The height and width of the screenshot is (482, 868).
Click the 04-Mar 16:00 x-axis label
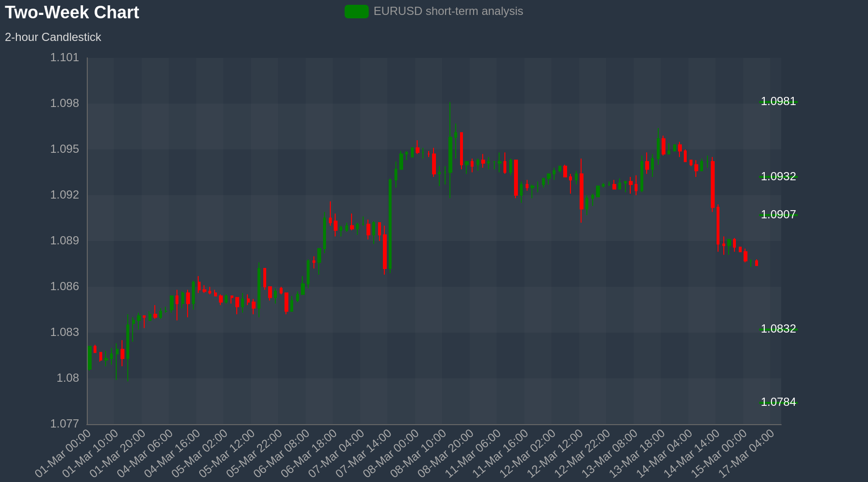[x=173, y=454]
